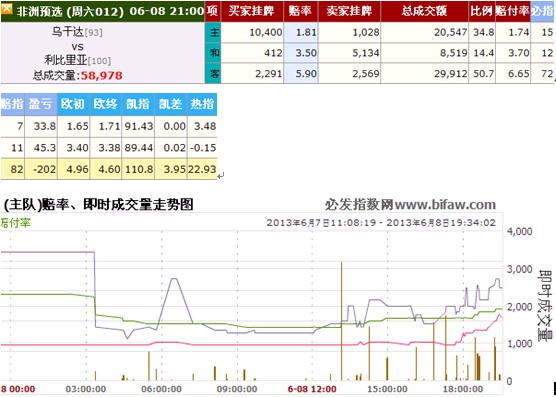Select the 赔率 column header

(x=301, y=11)
